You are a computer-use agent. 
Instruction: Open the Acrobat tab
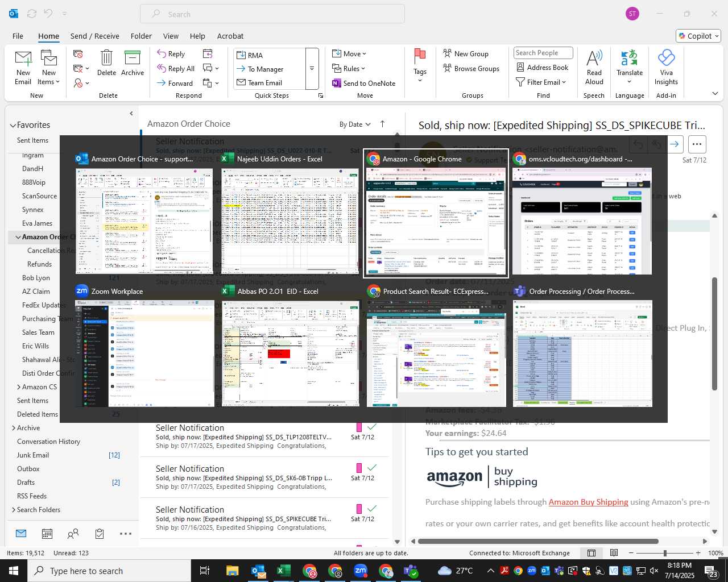(230, 36)
